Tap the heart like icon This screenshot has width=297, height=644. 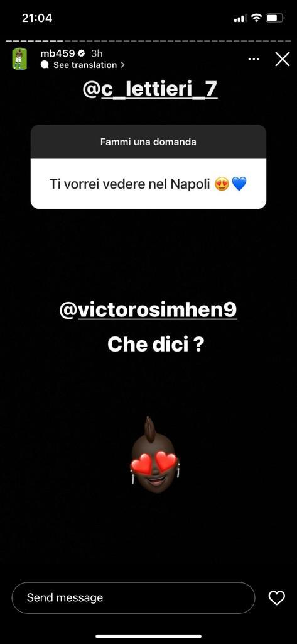276,597
